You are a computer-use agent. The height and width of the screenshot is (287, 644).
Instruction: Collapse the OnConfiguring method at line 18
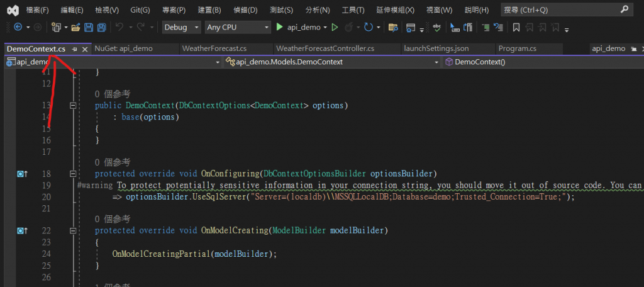(73, 174)
